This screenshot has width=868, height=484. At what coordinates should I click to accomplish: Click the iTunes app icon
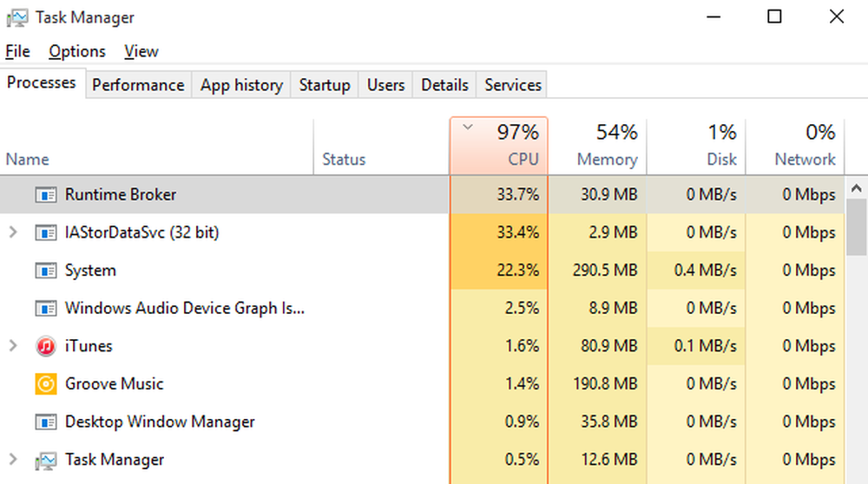[45, 346]
